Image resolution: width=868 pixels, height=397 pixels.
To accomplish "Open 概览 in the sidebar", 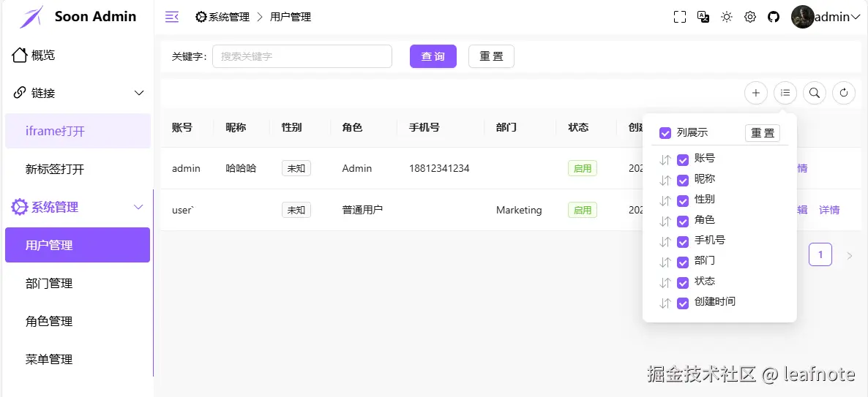I will point(78,55).
